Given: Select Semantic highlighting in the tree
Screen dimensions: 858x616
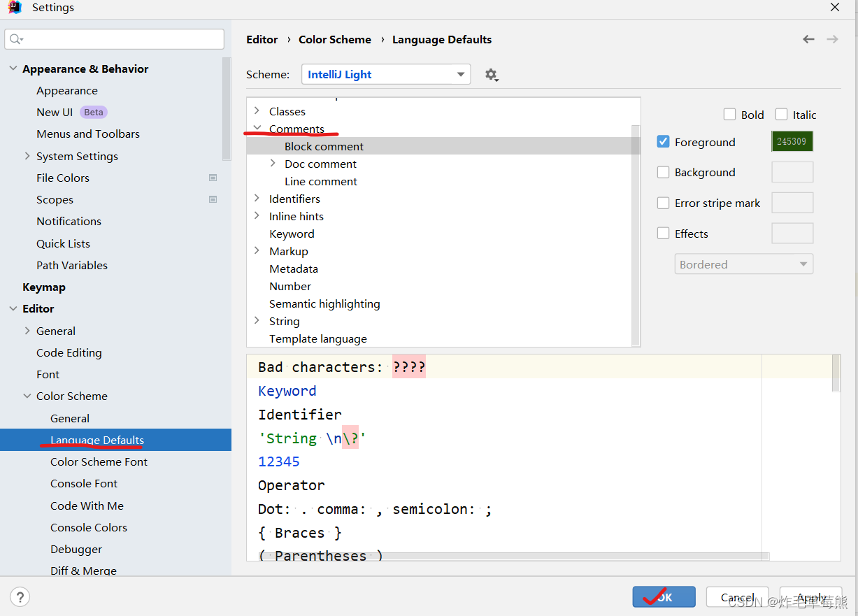Looking at the screenshot, I should [324, 303].
